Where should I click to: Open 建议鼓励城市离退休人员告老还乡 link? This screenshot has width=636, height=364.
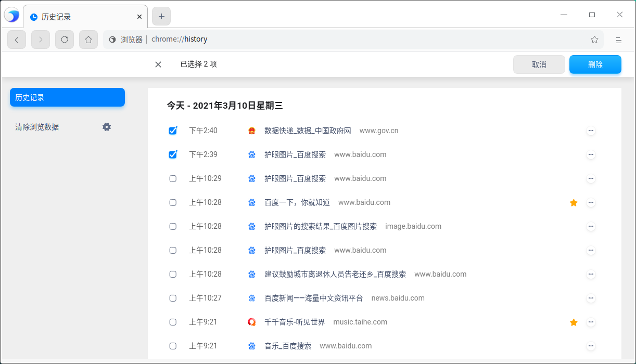(335, 274)
